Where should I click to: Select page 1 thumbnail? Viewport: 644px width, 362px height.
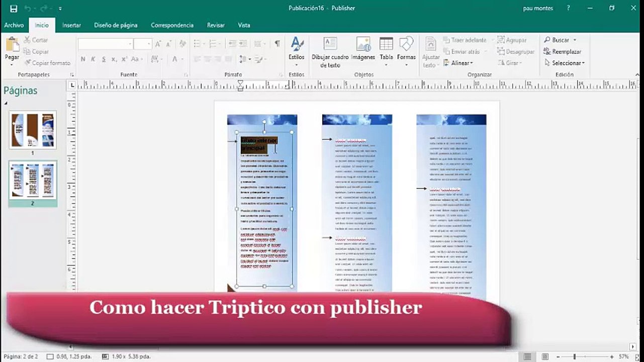coord(33,130)
